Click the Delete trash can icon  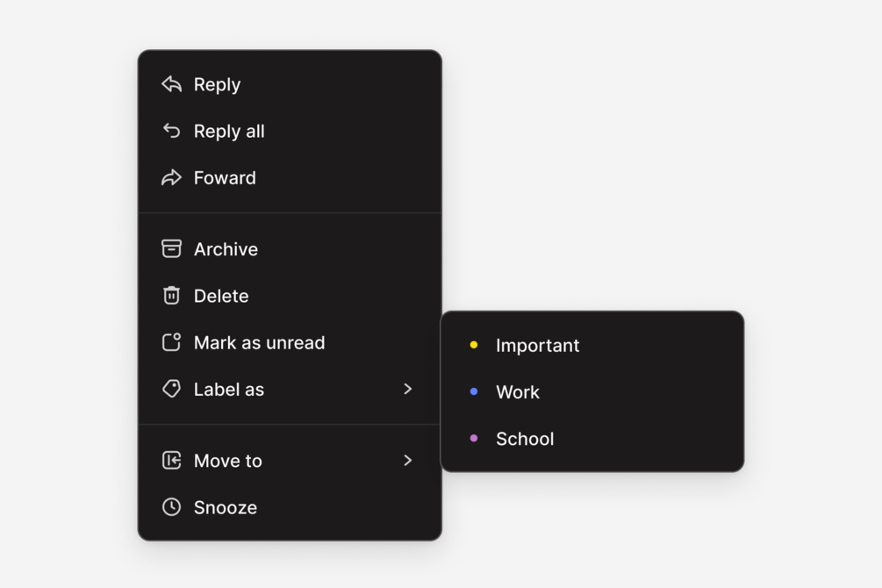pos(171,296)
